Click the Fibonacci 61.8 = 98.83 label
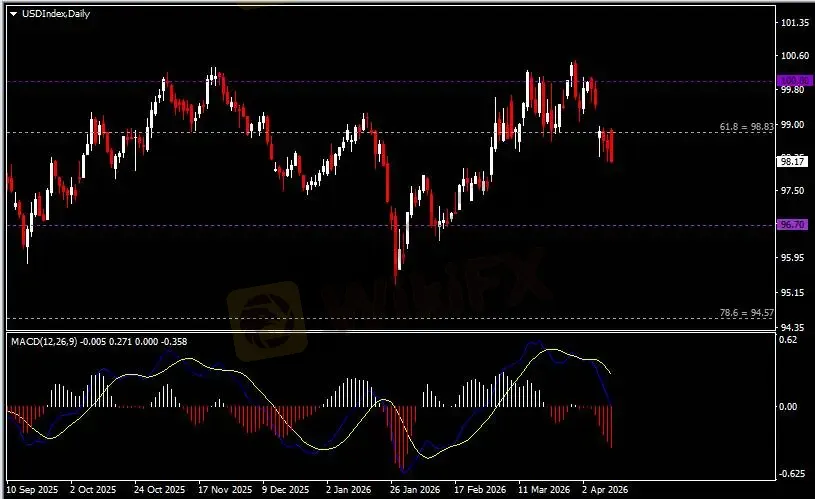The width and height of the screenshot is (815, 499). point(747,128)
